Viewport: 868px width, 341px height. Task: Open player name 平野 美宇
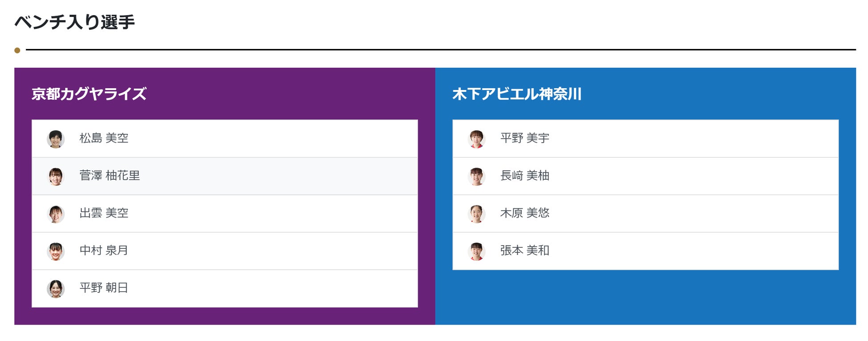(524, 138)
